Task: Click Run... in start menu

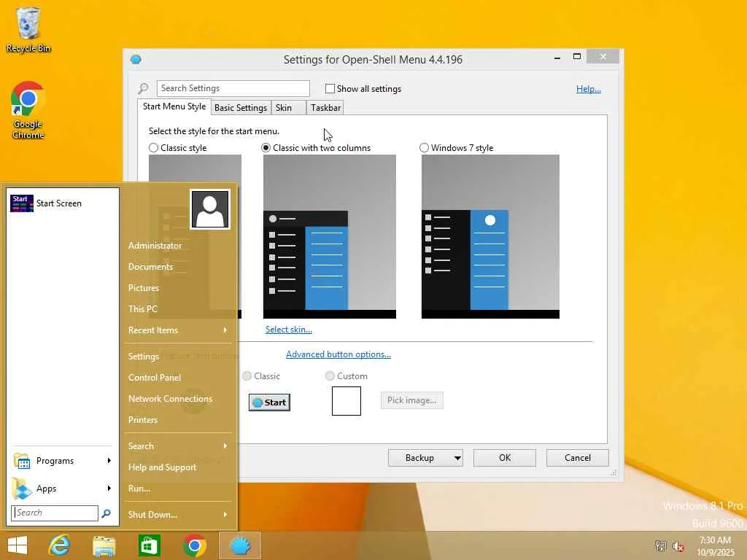Action: (x=139, y=489)
